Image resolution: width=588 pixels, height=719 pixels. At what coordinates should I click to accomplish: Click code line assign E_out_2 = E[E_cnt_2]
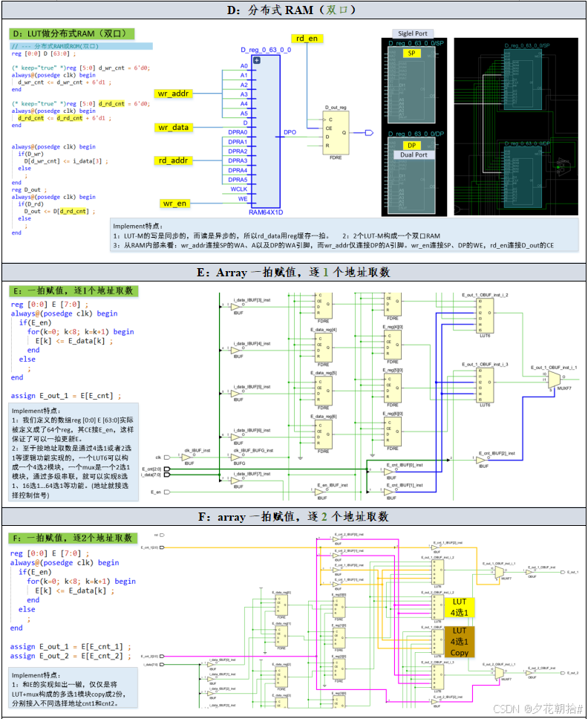71,656
